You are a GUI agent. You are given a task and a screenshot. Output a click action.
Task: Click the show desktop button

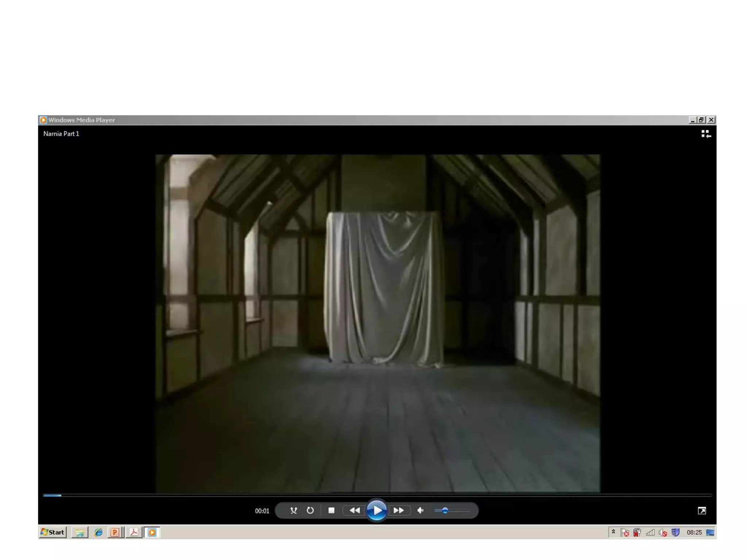click(x=710, y=533)
